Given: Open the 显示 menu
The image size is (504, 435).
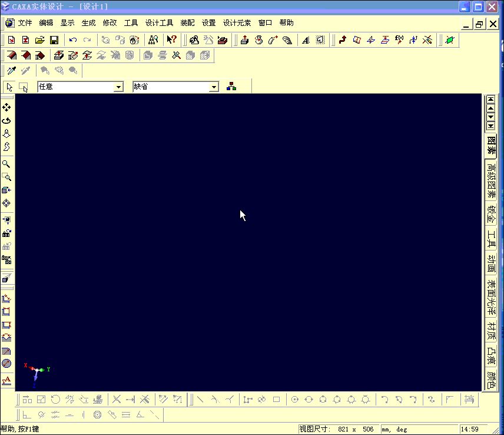Looking at the screenshot, I should (67, 23).
